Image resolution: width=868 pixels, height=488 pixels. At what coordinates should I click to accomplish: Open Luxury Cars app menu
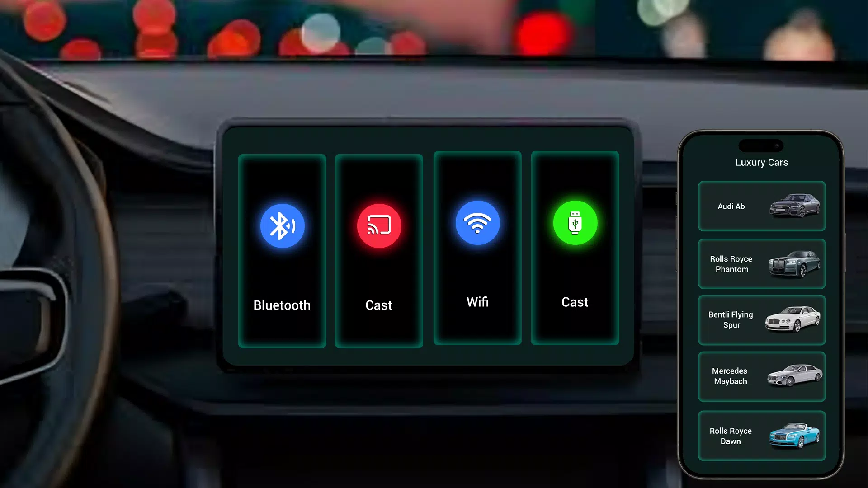761,161
